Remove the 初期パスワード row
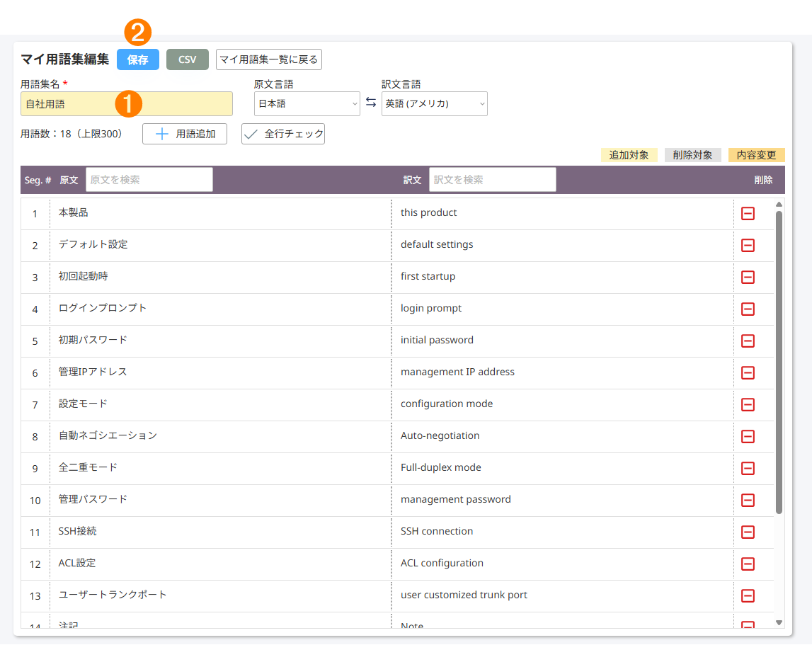The height and width of the screenshot is (645, 812). tap(748, 341)
